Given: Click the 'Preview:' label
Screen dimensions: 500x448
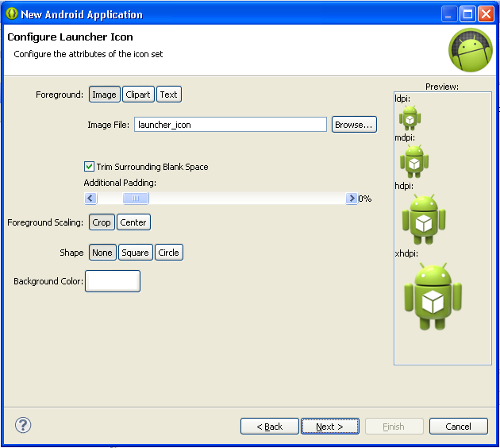Looking at the screenshot, I should (x=442, y=87).
